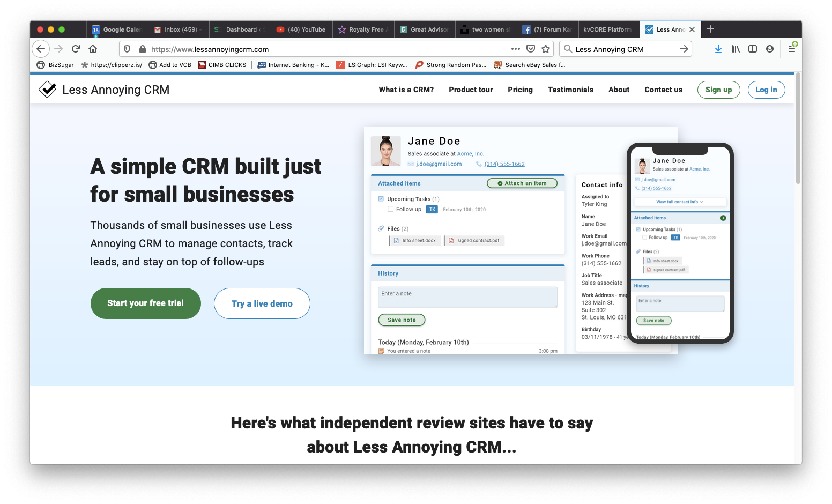
Task: Open the Firefox hamburger menu
Action: (792, 49)
